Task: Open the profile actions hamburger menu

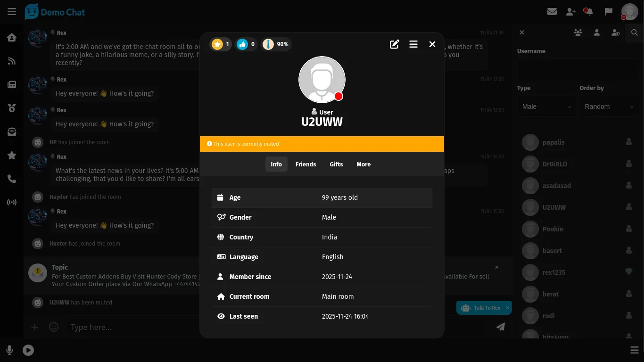Action: 413,44
